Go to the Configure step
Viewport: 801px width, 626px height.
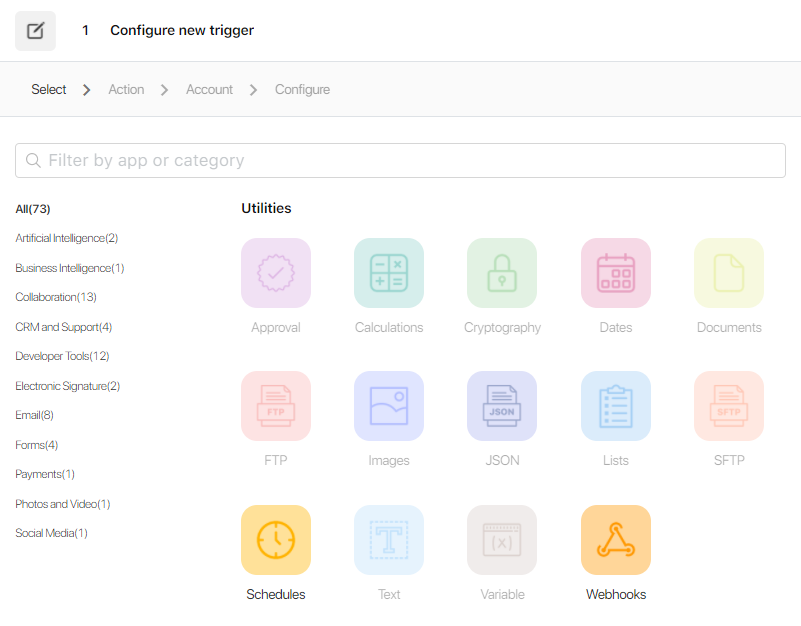302,89
